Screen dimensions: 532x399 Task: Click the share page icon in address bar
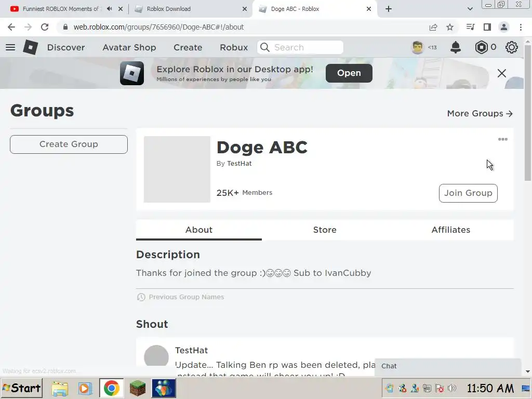pos(433,27)
